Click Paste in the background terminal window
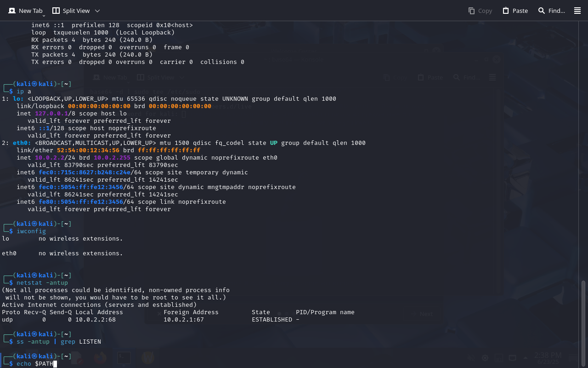Viewport: 588px width, 368px height. point(430,77)
